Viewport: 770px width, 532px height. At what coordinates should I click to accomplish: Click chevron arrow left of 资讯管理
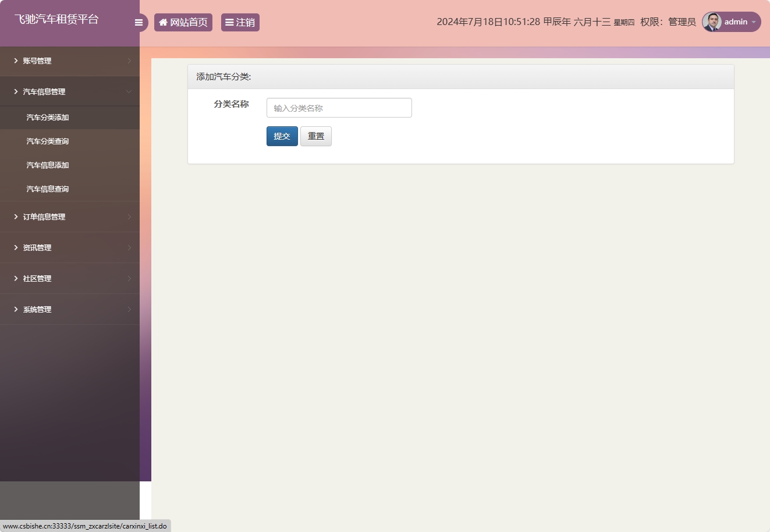click(x=16, y=247)
